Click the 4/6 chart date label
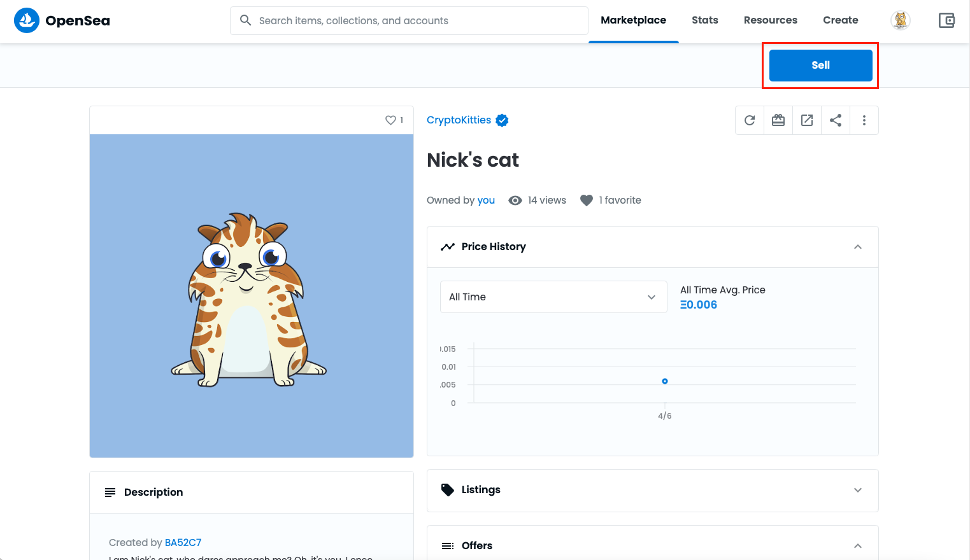This screenshot has width=970, height=560. (665, 416)
